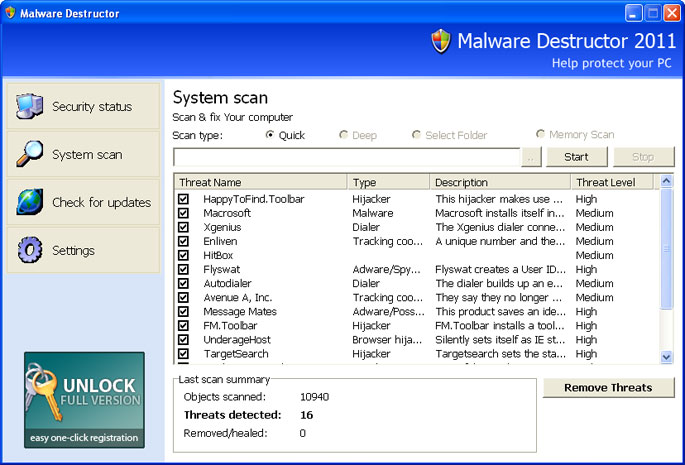Sort by the Description column header
685x465 pixels.
coord(501,182)
